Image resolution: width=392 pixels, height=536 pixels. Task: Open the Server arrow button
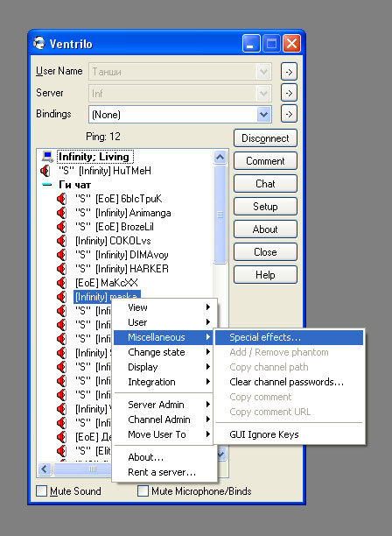pyautogui.click(x=289, y=93)
